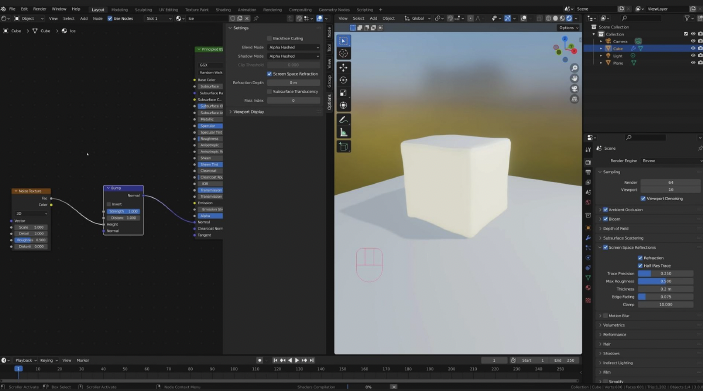This screenshot has height=391, width=703.
Task: Switch to the Sculpting workspace tab
Action: (143, 9)
